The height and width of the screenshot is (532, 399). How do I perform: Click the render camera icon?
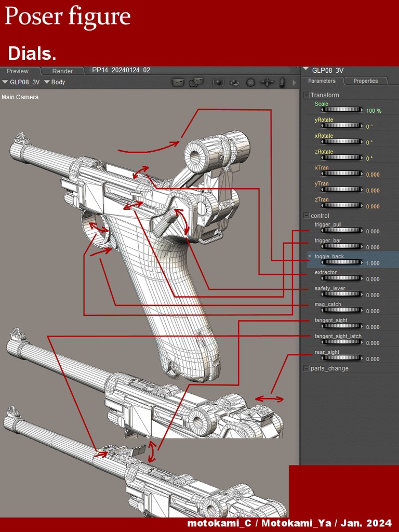pyautogui.click(x=178, y=82)
